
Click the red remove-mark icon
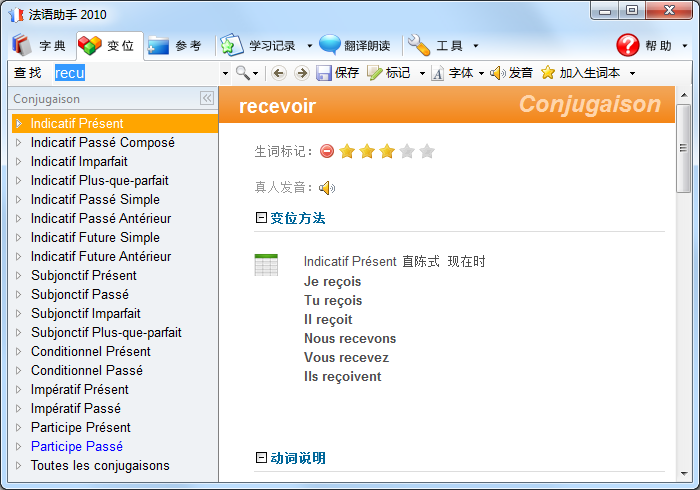tap(327, 152)
